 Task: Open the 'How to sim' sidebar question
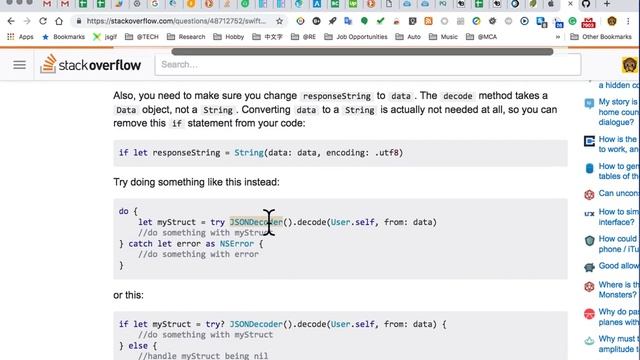pyautogui.click(x=619, y=217)
